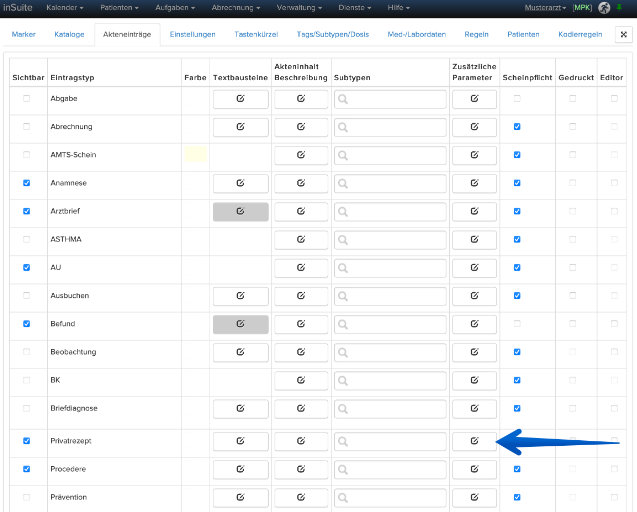This screenshot has width=637, height=512.
Task: Expand the Verwaltung menu
Action: point(299,8)
